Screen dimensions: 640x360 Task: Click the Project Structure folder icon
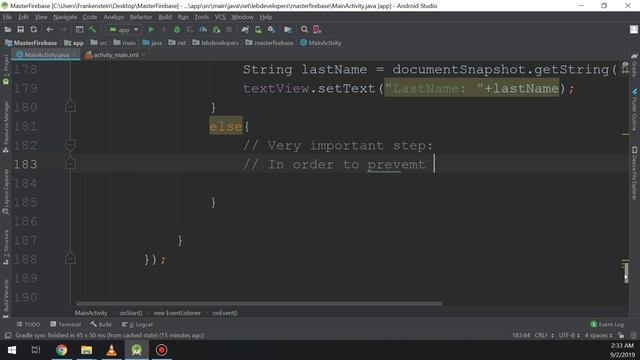click(x=288, y=29)
